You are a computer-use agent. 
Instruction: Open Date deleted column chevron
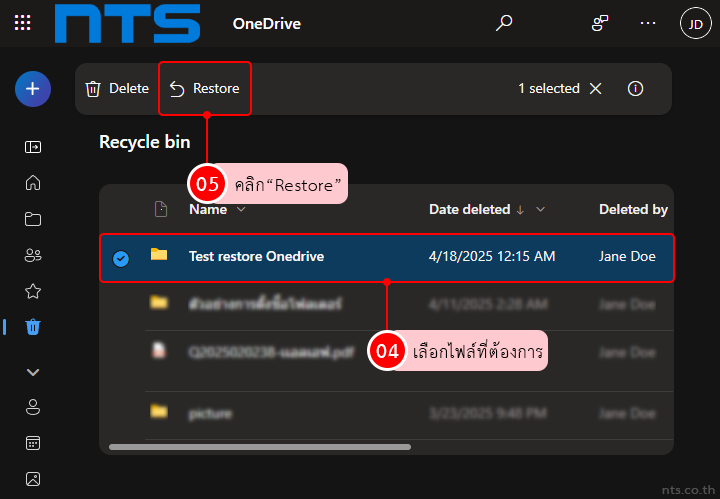pos(540,209)
